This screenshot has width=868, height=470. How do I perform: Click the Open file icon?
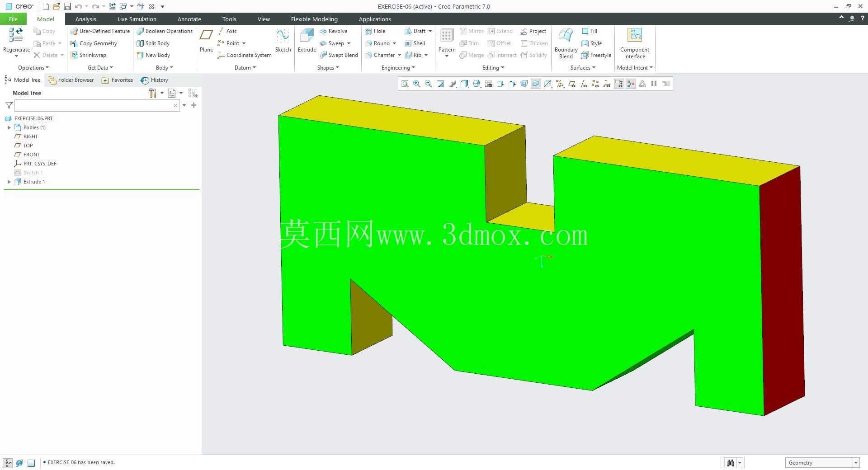coord(57,6)
